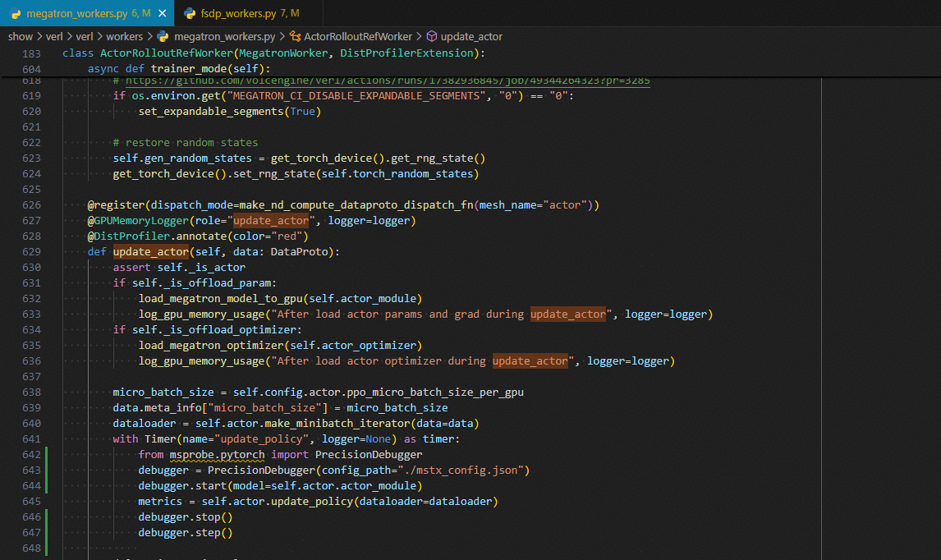
Task: Click './mstx_config.json' config path string
Action: click(462, 470)
